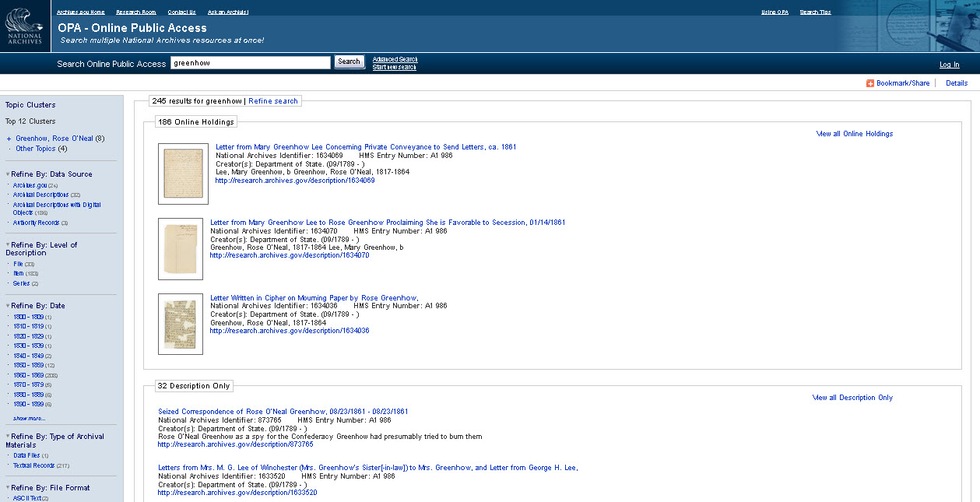Viewport: 980px width, 502px height.
Task: Collapse the Refine By: Level of Description section
Action: tap(8, 245)
